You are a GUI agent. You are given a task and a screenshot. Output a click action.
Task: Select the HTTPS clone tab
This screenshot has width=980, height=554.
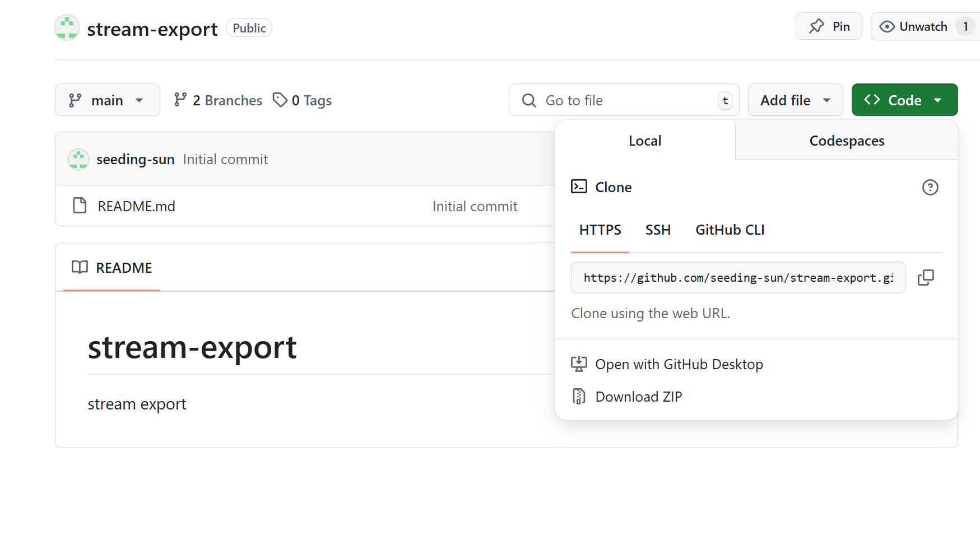[x=600, y=230]
